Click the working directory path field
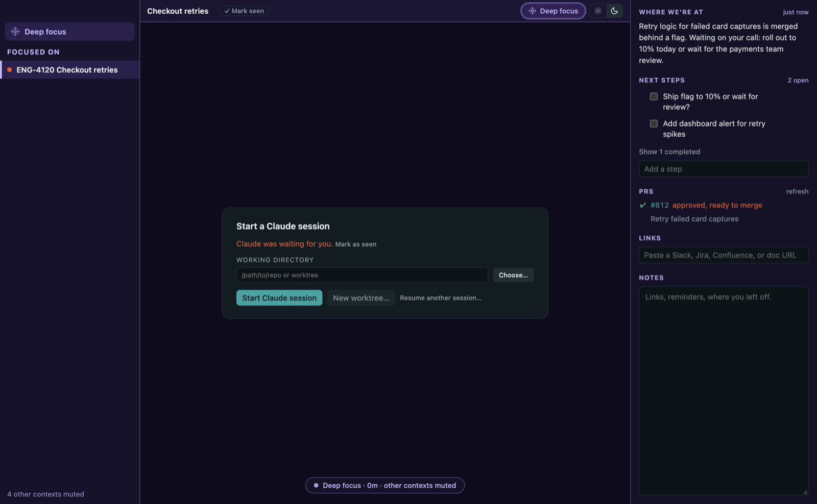 coord(362,275)
